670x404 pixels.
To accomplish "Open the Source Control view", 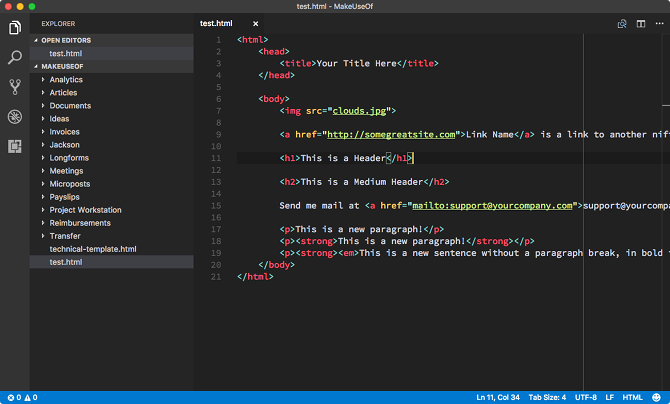I will pyautogui.click(x=15, y=86).
